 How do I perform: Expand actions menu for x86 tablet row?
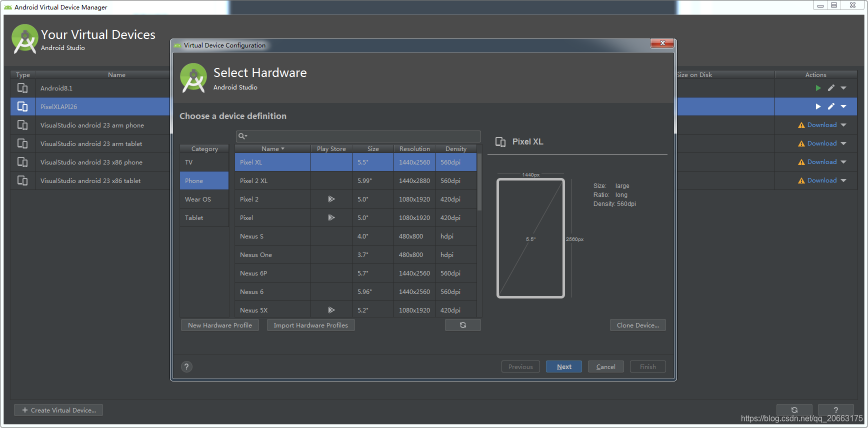(x=843, y=180)
